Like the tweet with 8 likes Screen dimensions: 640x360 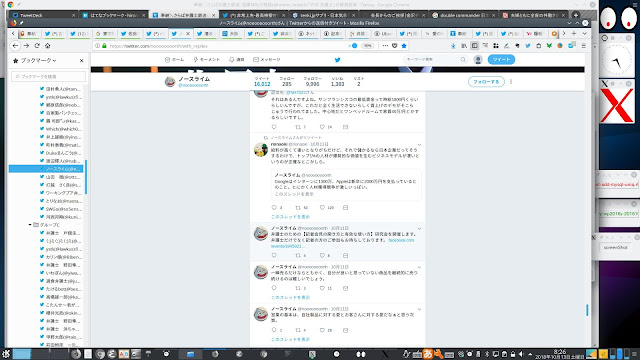(x=322, y=255)
